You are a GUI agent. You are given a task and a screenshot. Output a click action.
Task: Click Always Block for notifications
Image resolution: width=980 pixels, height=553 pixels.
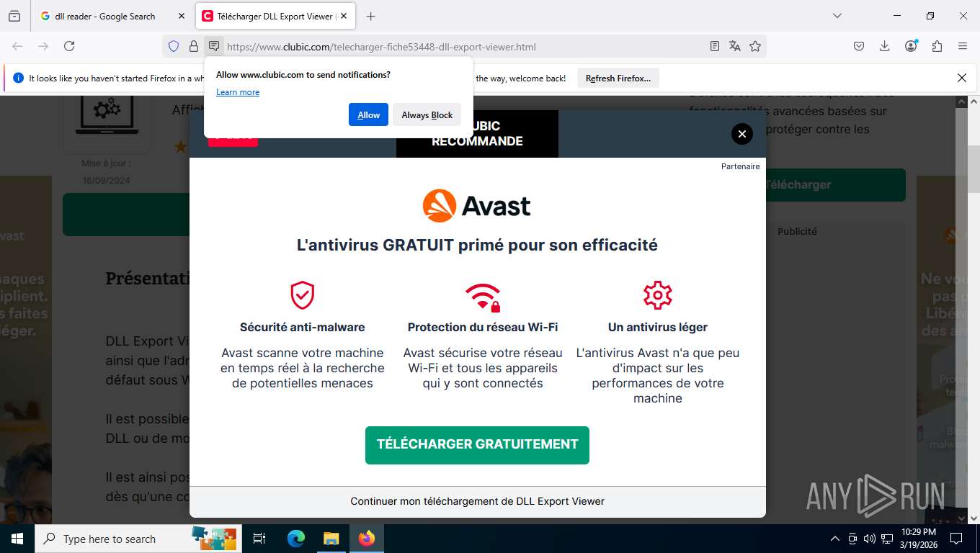[427, 114]
